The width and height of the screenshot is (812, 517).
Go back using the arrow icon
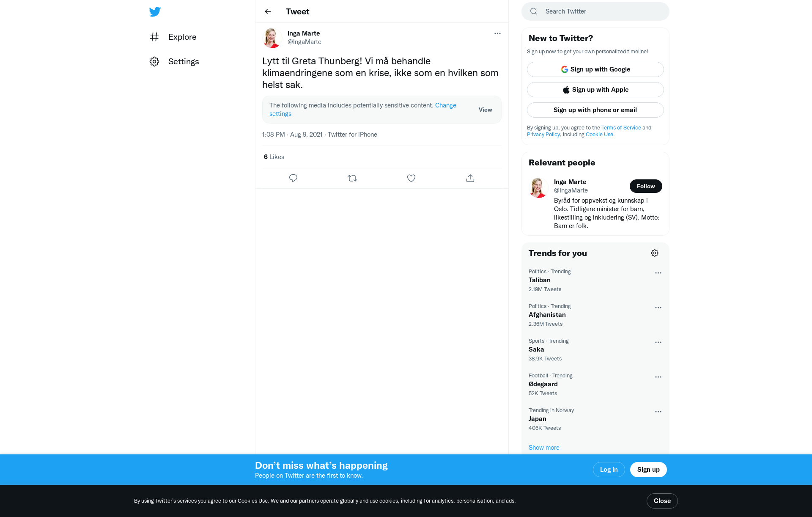(268, 11)
